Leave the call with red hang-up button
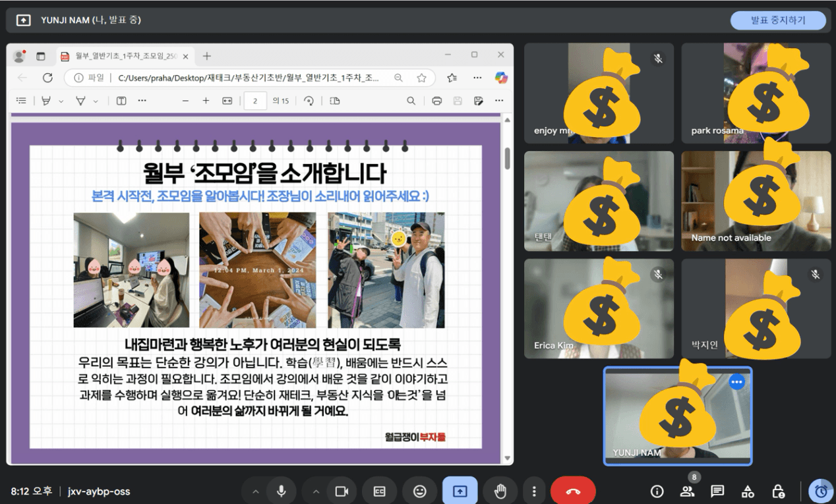Screen dimensions: 836x504 573,491
